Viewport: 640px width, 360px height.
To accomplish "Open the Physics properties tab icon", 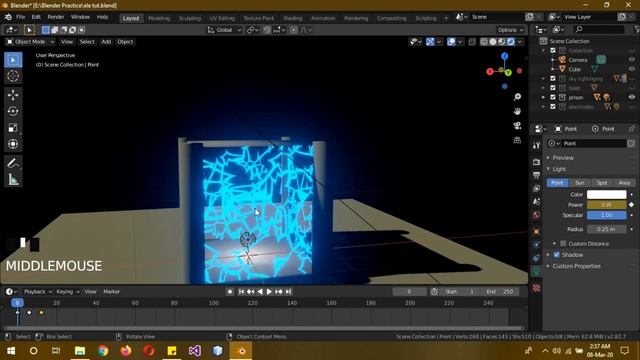I will pos(536,244).
